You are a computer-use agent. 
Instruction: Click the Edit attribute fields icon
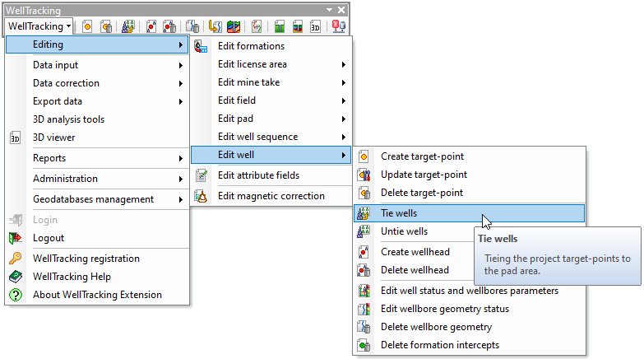201,175
